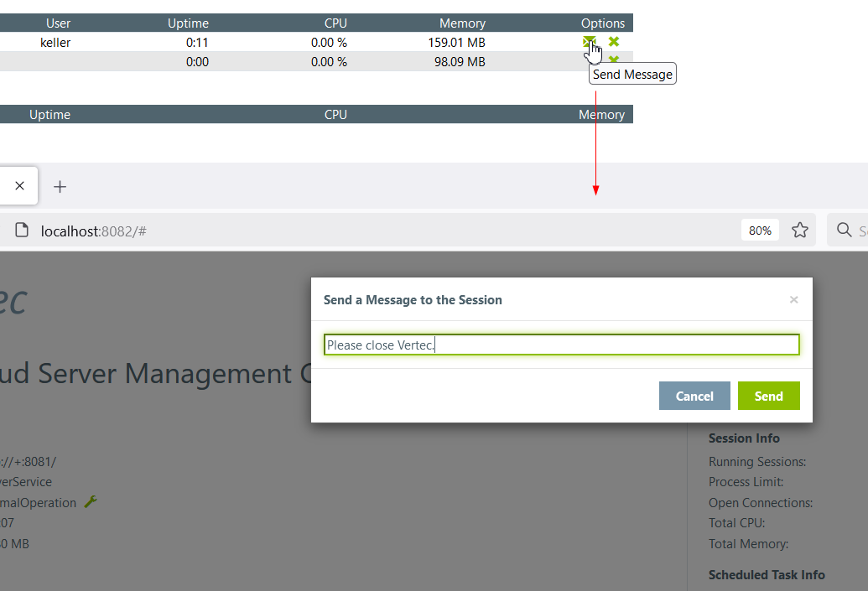The image size is (868, 591).
Task: Click the Options column header
Action: click(x=602, y=23)
